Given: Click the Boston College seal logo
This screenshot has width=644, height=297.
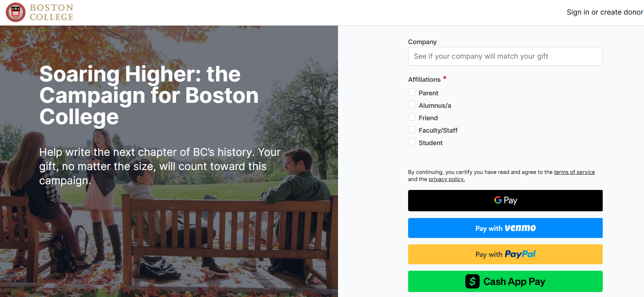Looking at the screenshot, I should pyautogui.click(x=16, y=12).
